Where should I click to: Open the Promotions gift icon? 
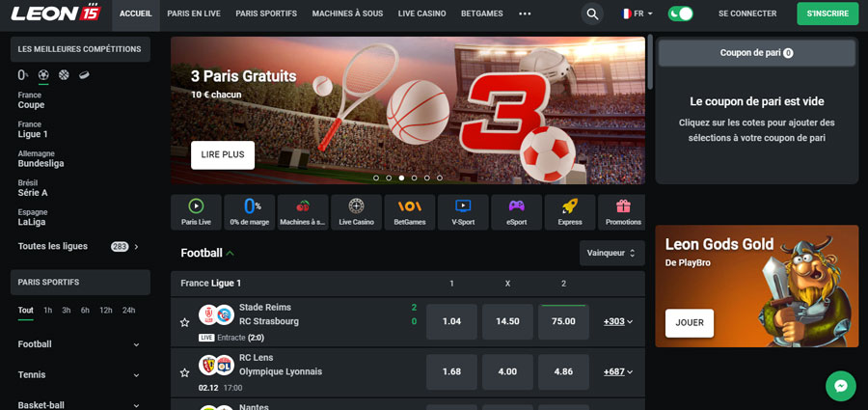pos(623,206)
